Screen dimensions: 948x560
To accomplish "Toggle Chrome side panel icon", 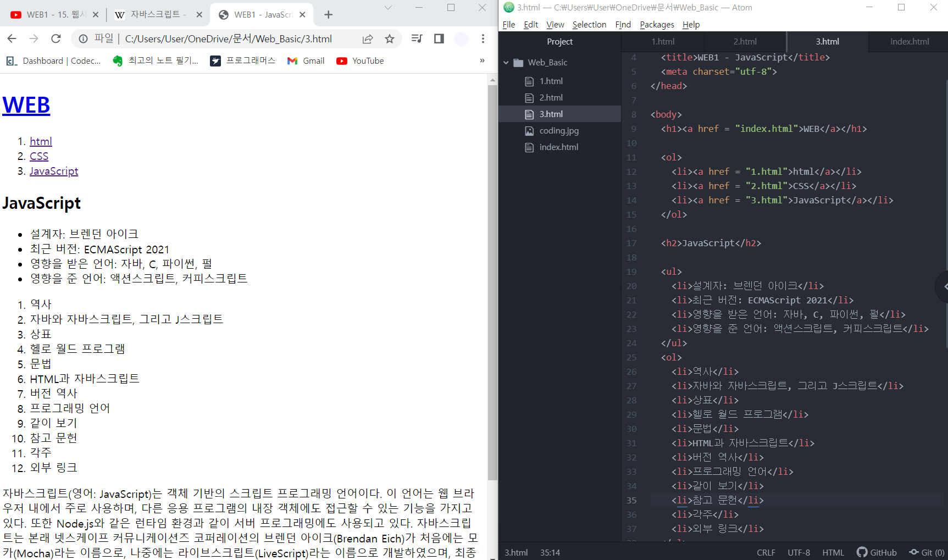I will (439, 38).
